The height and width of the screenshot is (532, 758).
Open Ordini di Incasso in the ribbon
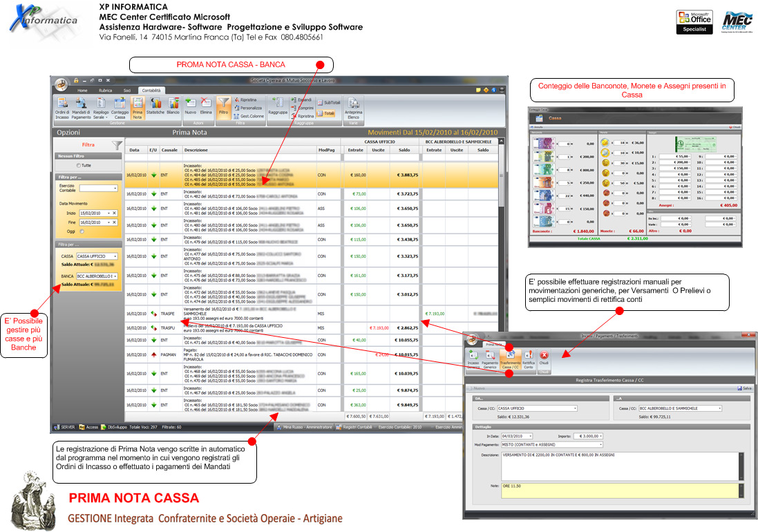pos(63,106)
